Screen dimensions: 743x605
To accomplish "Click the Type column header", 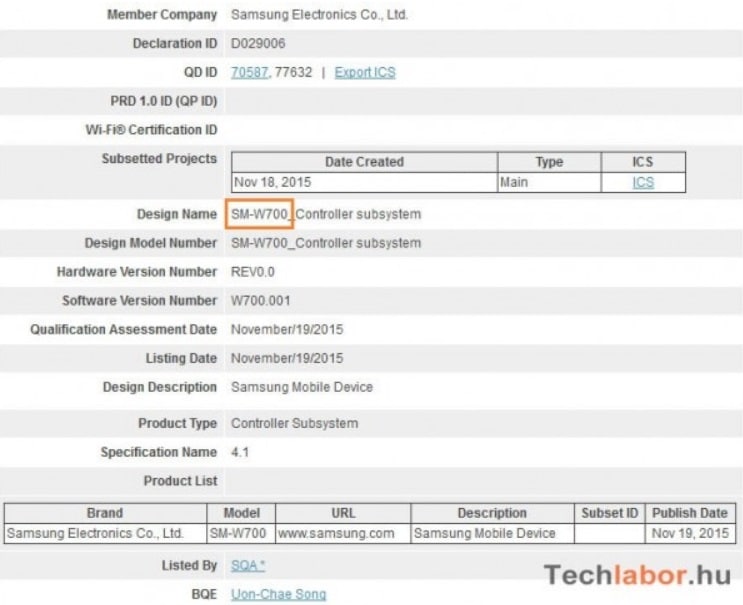I will point(549,162).
